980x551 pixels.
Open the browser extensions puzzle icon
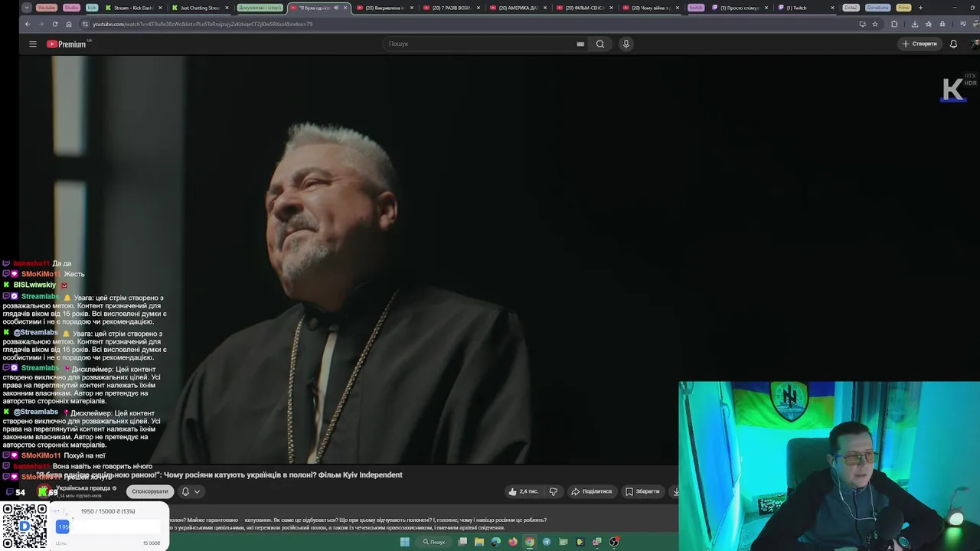(894, 24)
